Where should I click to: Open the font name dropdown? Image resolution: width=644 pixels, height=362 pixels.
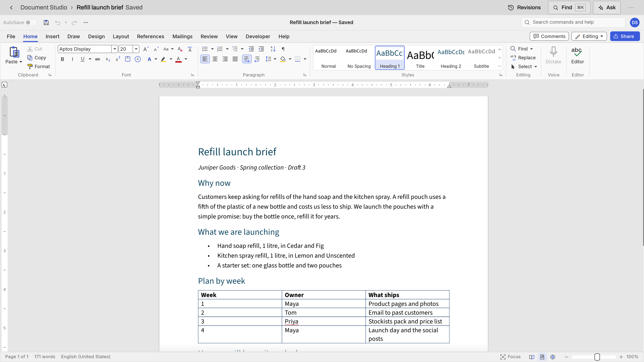[x=115, y=49]
